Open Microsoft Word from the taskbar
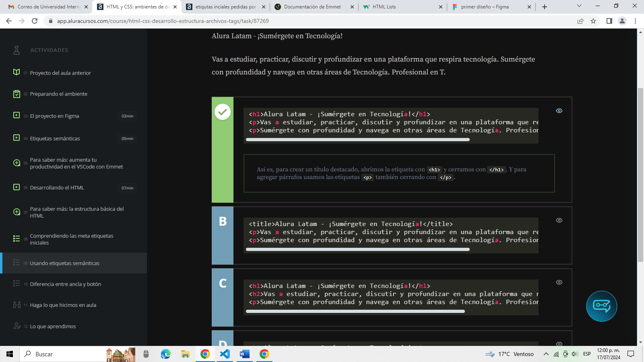Image resolution: width=644 pixels, height=362 pixels. click(244, 354)
